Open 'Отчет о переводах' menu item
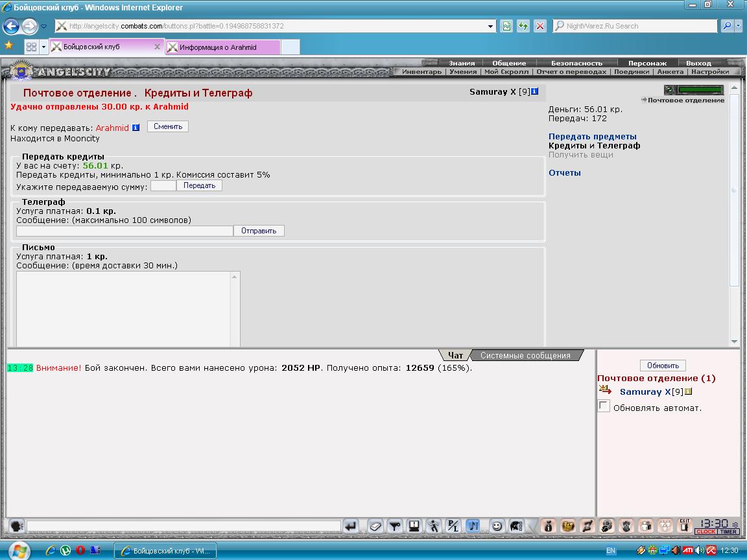Image resolution: width=747 pixels, height=560 pixels. click(x=571, y=71)
